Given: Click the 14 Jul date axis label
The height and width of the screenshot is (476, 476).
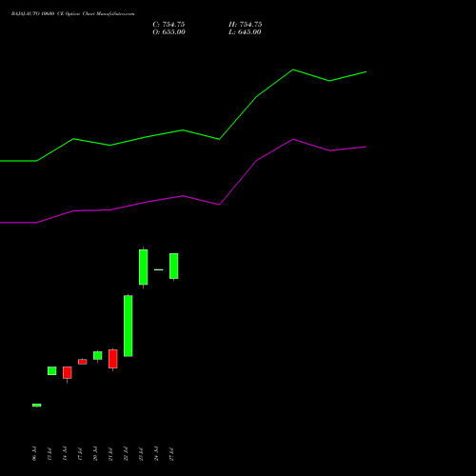Looking at the screenshot, I should [x=65, y=453].
